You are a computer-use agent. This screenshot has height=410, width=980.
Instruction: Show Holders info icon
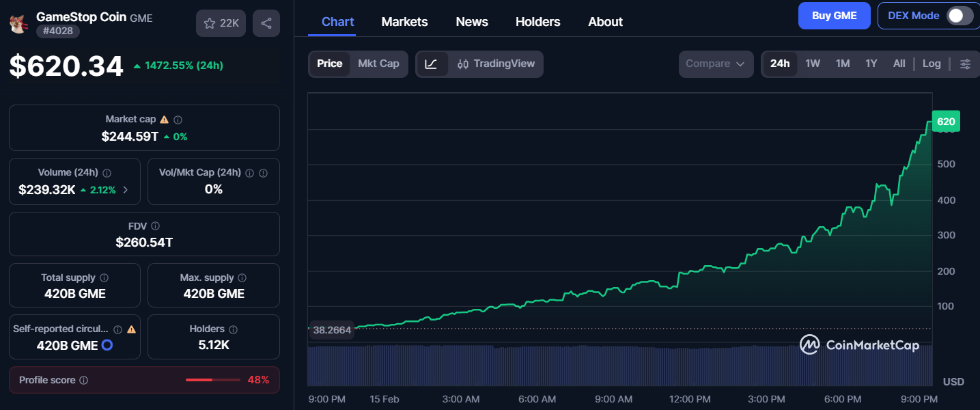[x=233, y=329]
